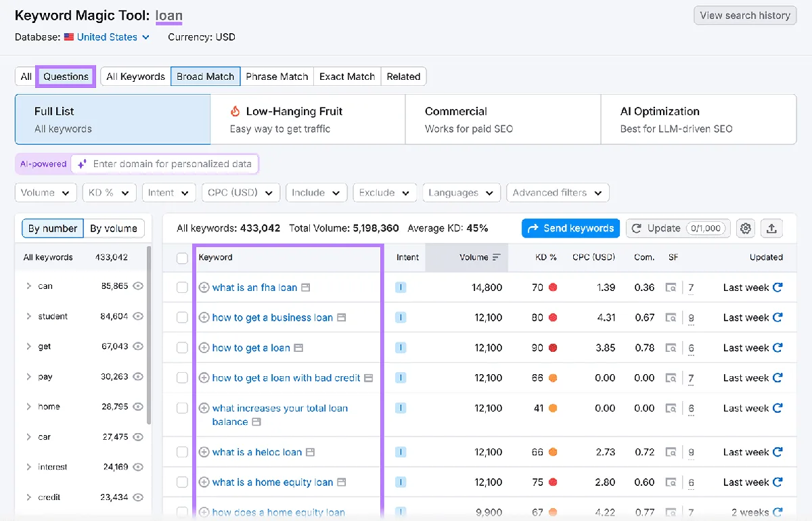The width and height of the screenshot is (812, 521).
Task: Check 'what increases your total loan balance' row
Action: click(x=182, y=408)
